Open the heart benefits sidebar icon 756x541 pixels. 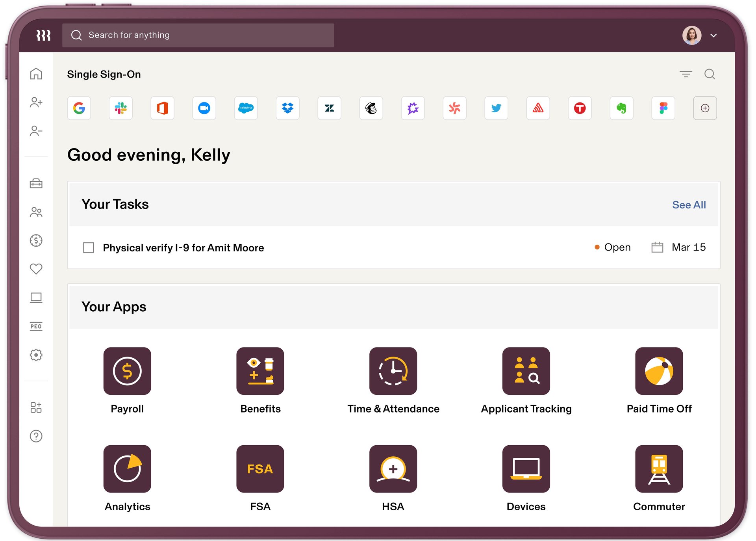36,269
